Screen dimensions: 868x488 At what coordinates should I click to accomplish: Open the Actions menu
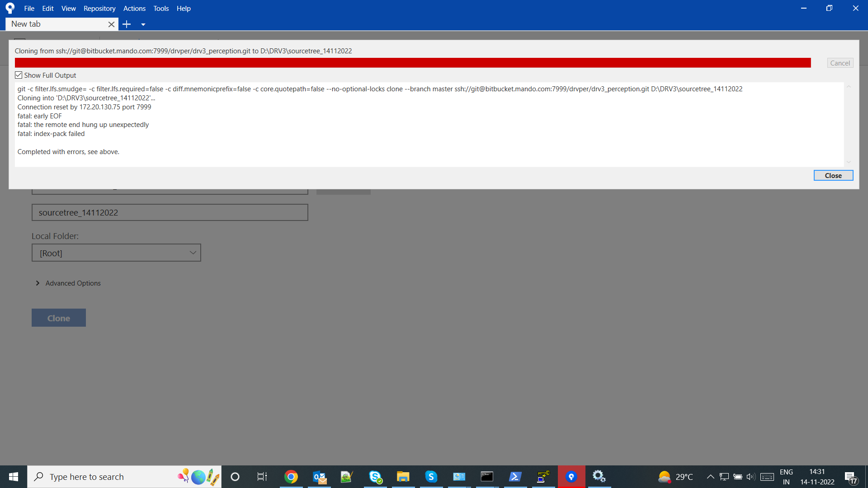point(134,8)
